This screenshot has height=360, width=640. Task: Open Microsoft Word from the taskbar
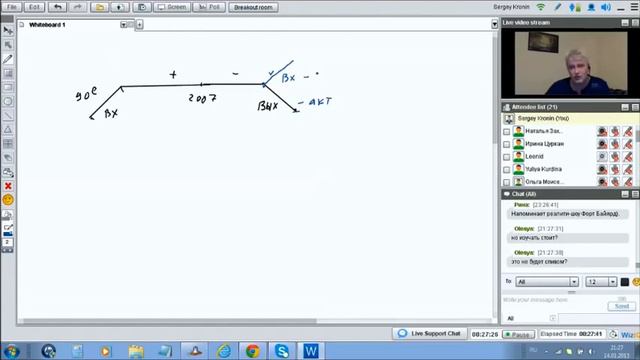point(311,351)
